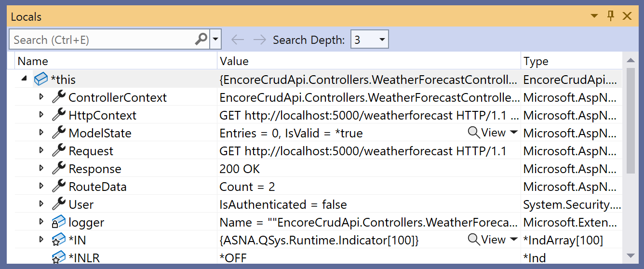
Task: Expand the User node
Action: (x=41, y=204)
